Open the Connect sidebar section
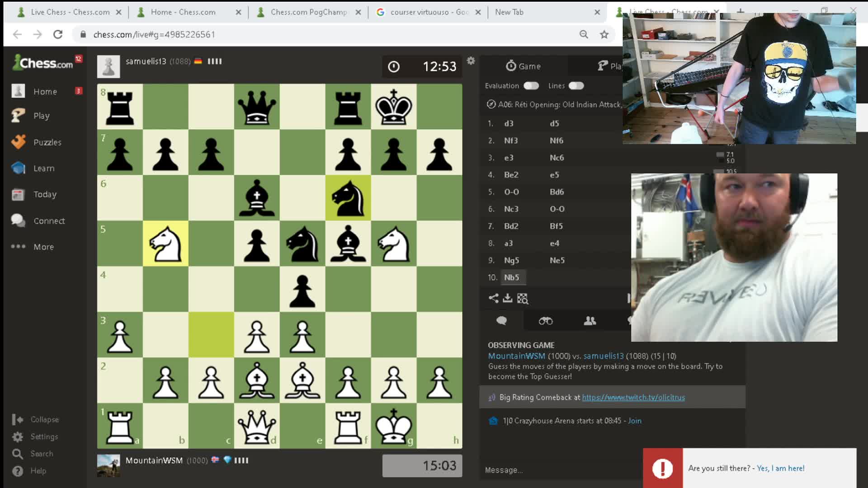The image size is (868, 488). pyautogui.click(x=49, y=221)
